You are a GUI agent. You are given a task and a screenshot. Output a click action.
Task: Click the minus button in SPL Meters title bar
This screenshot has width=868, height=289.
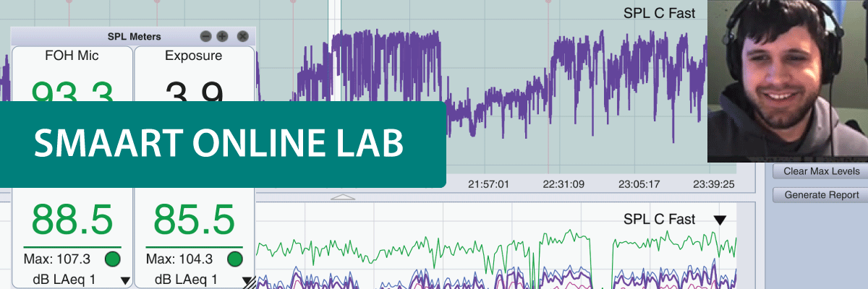[x=206, y=36]
